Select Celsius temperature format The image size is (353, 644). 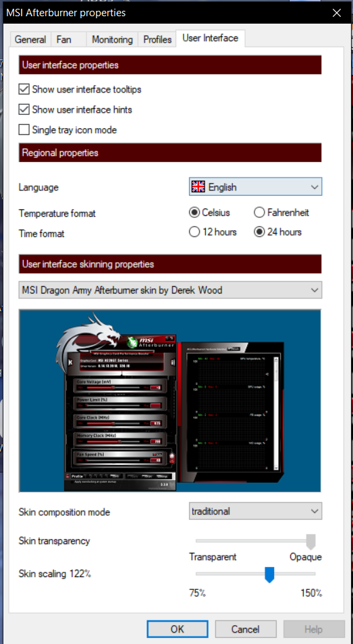[x=194, y=213]
